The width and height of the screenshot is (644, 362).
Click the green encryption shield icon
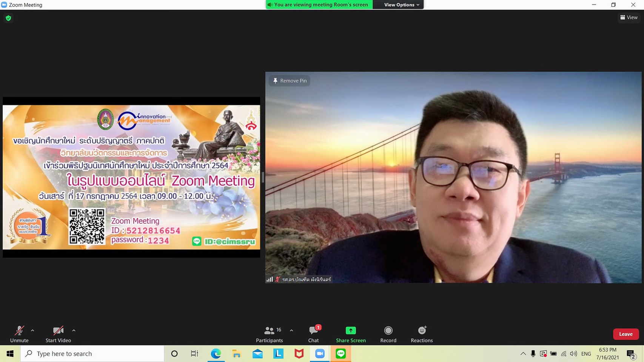click(8, 18)
